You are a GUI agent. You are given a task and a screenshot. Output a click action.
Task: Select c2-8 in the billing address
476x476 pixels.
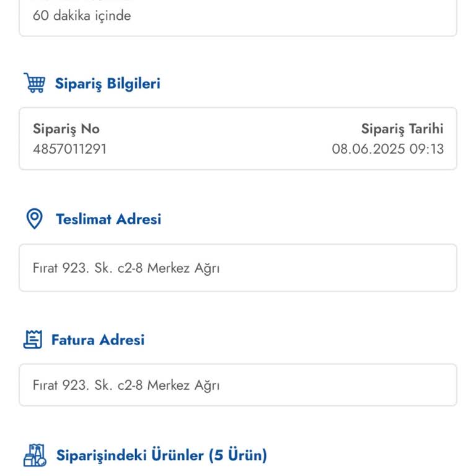pyautogui.click(x=130, y=386)
